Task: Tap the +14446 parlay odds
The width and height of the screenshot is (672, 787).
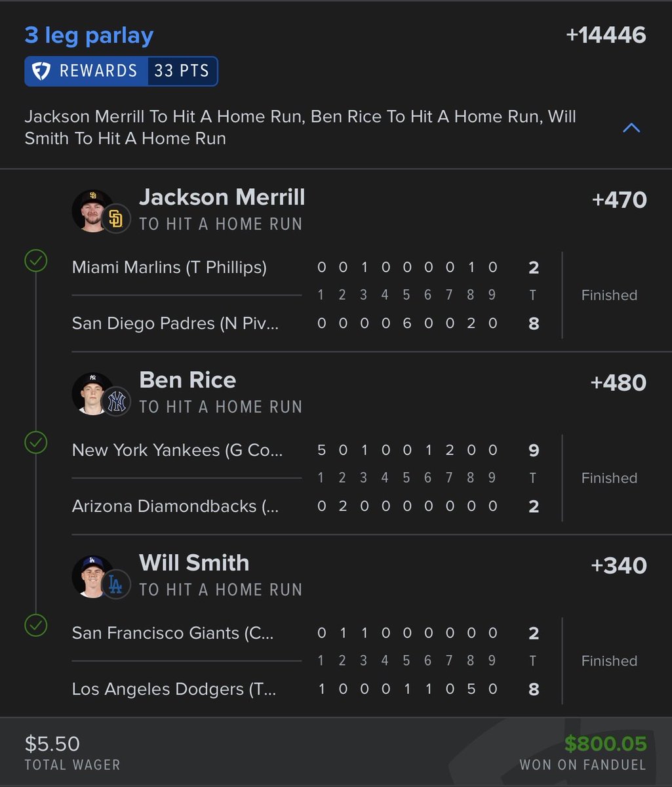Action: [606, 35]
